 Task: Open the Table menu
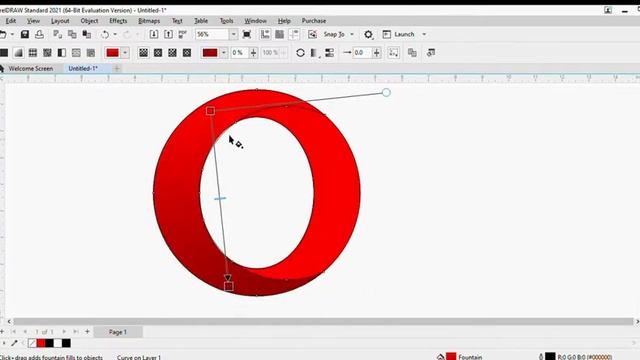[201, 21]
